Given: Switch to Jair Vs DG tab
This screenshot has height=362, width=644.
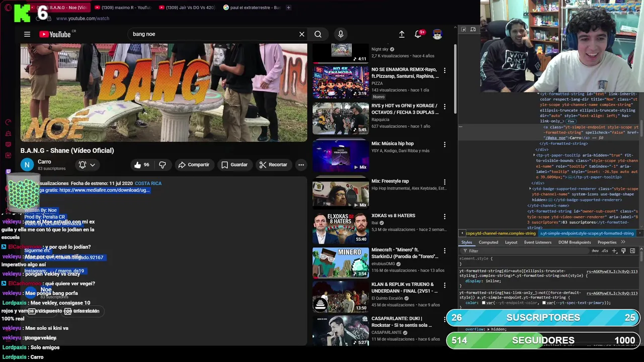Looking at the screenshot, I should (x=187, y=8).
